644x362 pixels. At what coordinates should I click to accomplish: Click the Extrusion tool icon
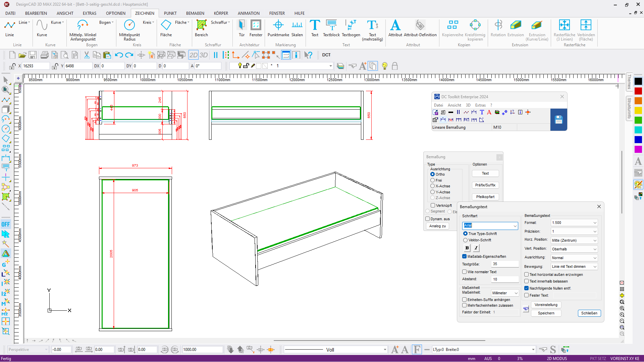point(516,28)
